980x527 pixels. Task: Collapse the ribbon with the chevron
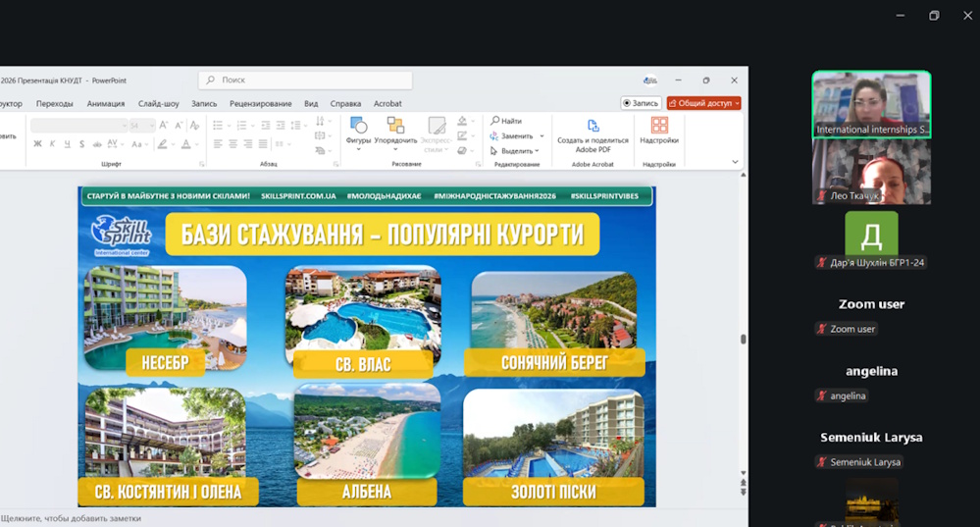pos(736,162)
